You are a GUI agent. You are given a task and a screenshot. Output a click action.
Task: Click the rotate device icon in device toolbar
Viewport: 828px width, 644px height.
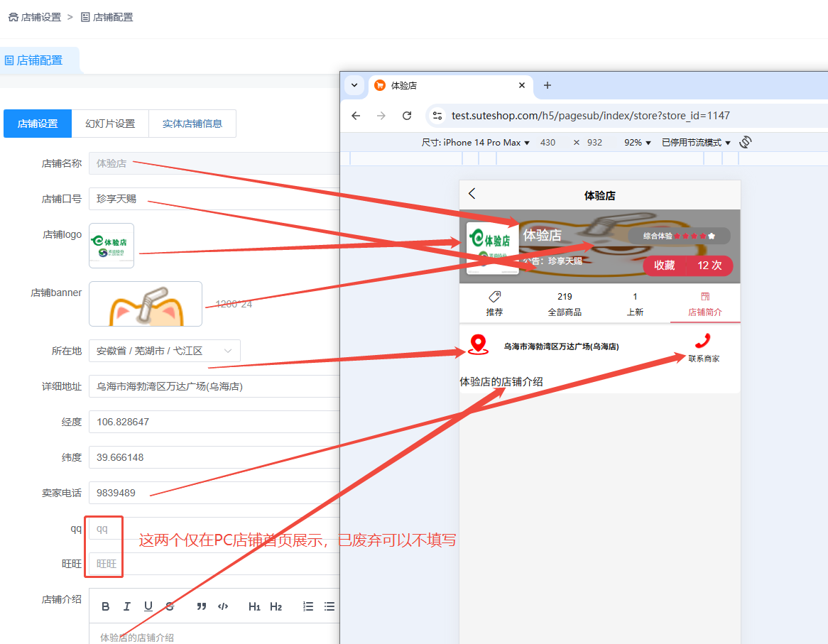pos(745,142)
